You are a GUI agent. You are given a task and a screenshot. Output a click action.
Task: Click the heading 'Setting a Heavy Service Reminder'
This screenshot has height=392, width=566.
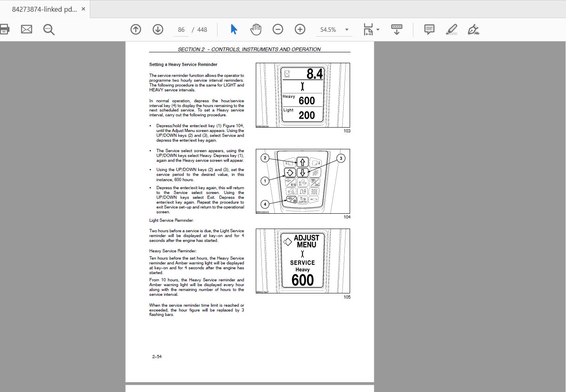pyautogui.click(x=183, y=64)
